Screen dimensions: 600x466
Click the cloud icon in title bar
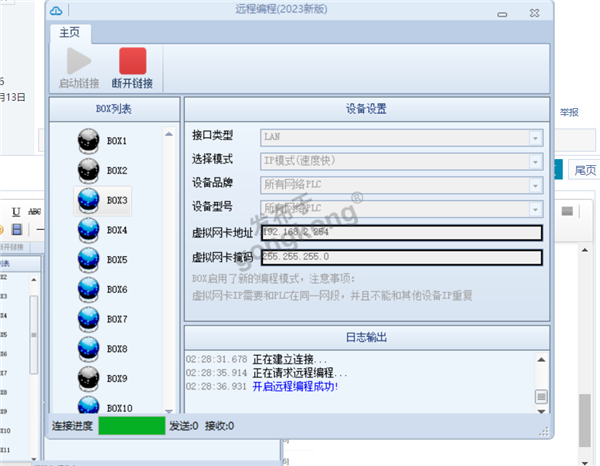55,9
